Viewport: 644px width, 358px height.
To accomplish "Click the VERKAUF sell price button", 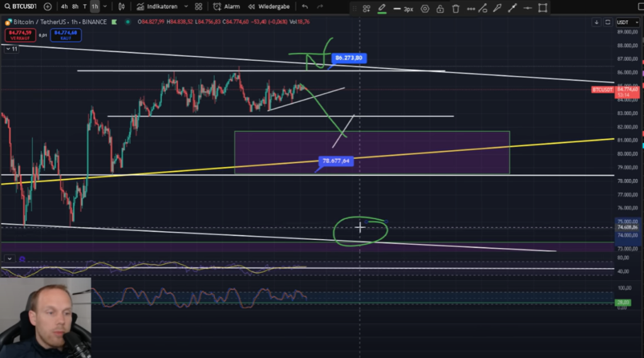I will pos(20,35).
